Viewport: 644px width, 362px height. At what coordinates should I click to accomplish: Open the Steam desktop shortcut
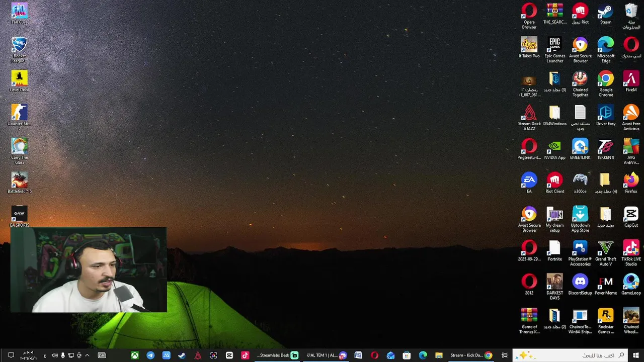(x=606, y=14)
